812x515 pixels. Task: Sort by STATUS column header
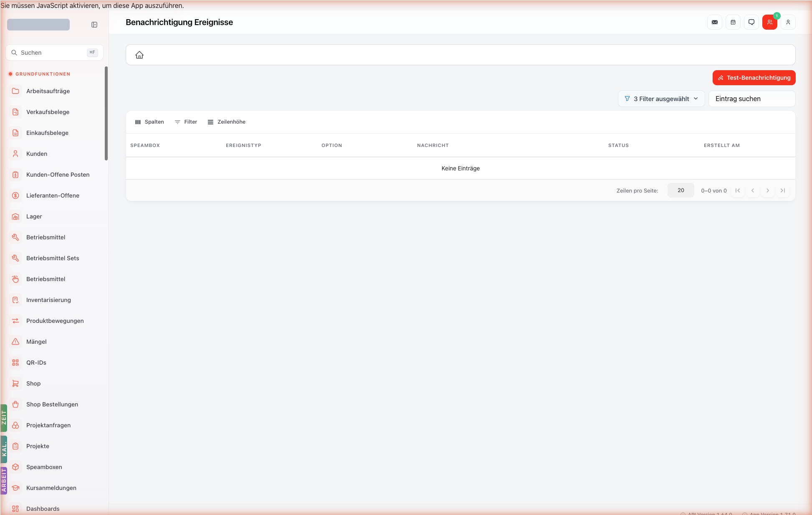[618, 145]
